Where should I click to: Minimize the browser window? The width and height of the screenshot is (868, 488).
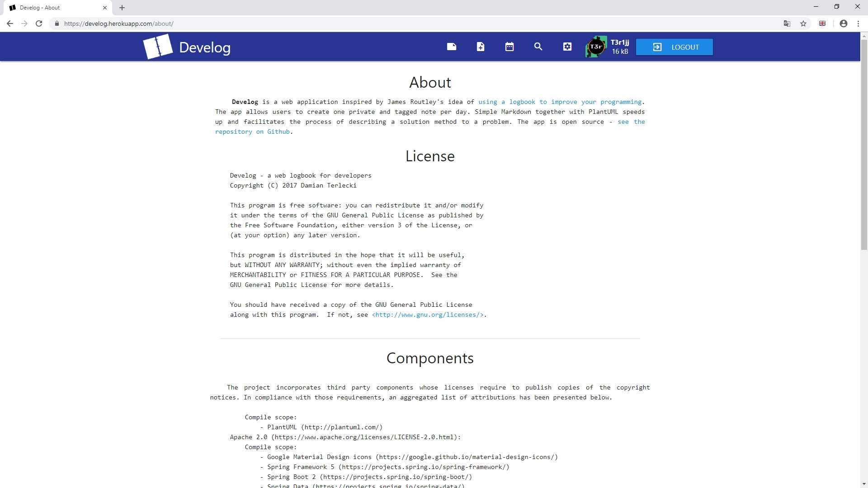(816, 7)
